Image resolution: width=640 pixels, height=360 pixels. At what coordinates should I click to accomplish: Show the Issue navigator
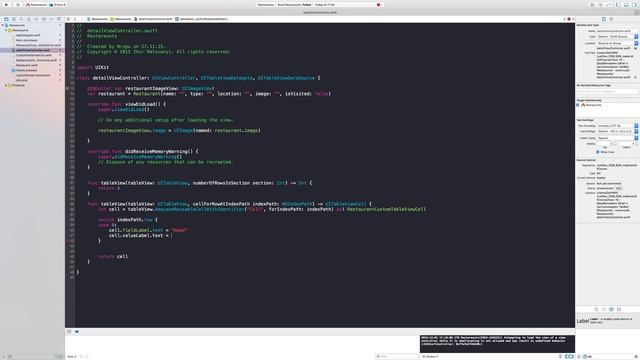29,19
